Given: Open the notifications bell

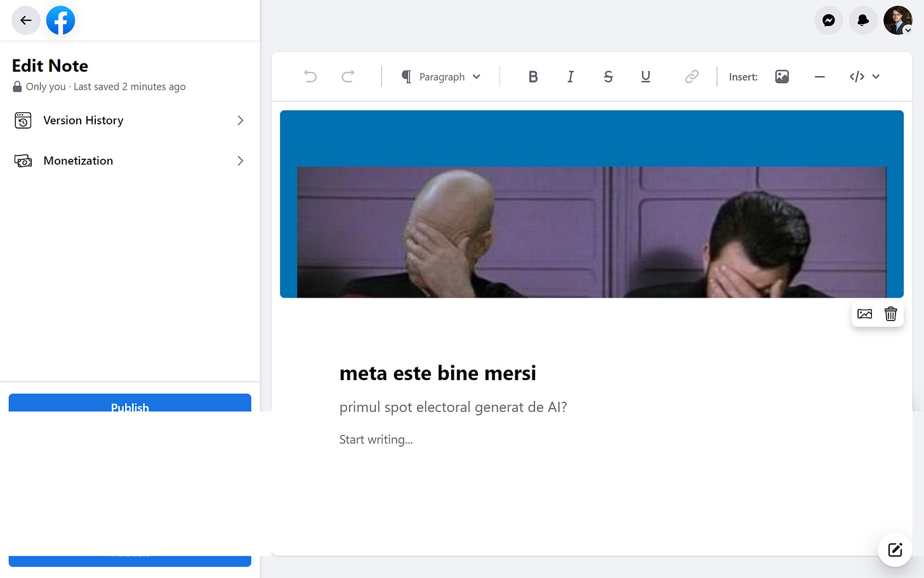Looking at the screenshot, I should 863,20.
